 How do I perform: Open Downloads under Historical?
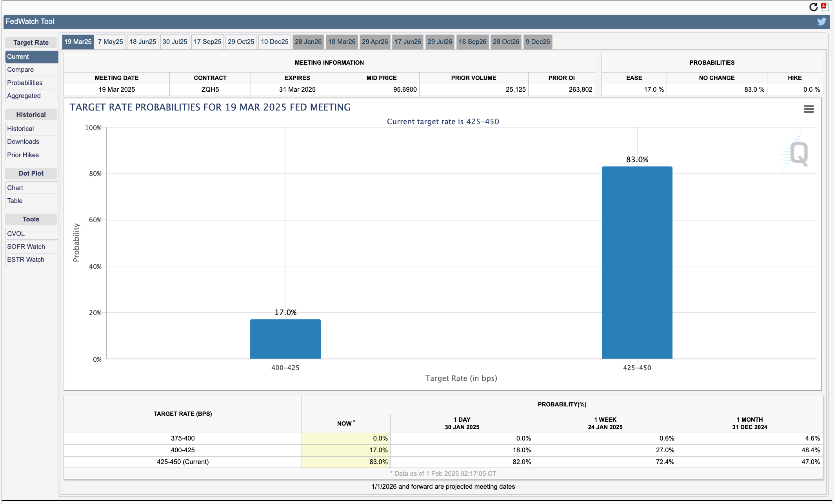pos(23,141)
